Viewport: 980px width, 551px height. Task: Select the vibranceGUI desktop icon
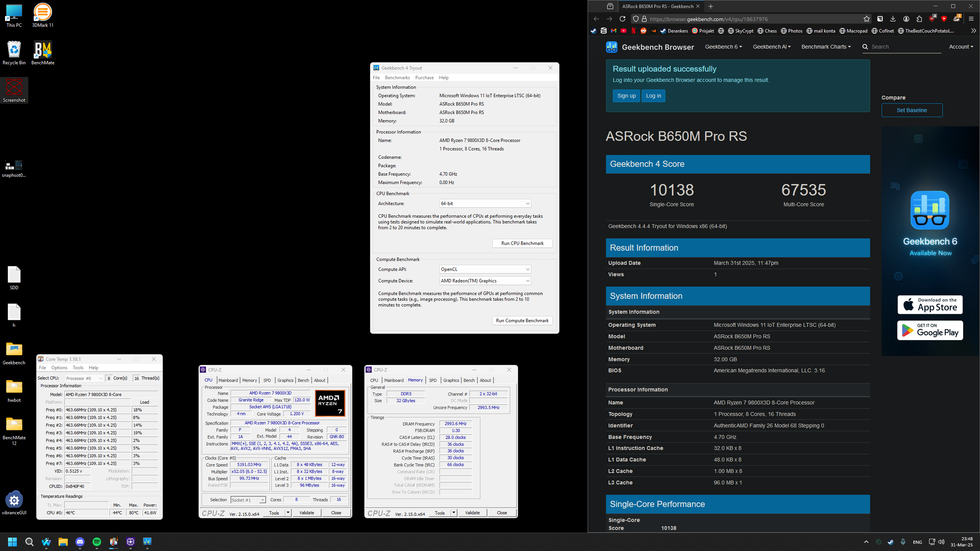pyautogui.click(x=14, y=503)
